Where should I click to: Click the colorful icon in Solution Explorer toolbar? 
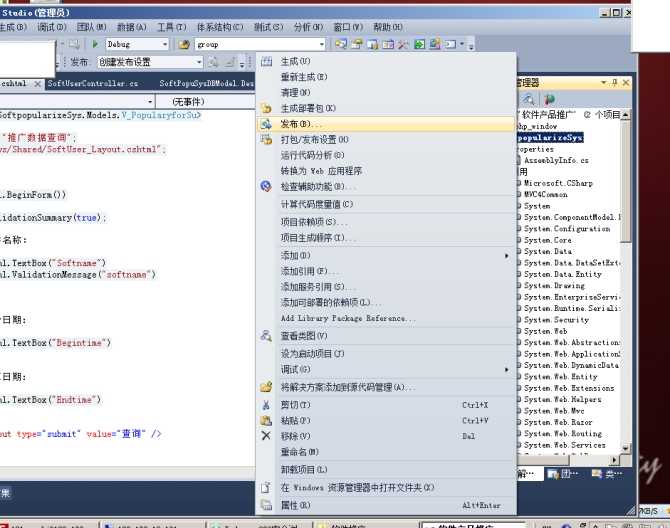pos(549,99)
